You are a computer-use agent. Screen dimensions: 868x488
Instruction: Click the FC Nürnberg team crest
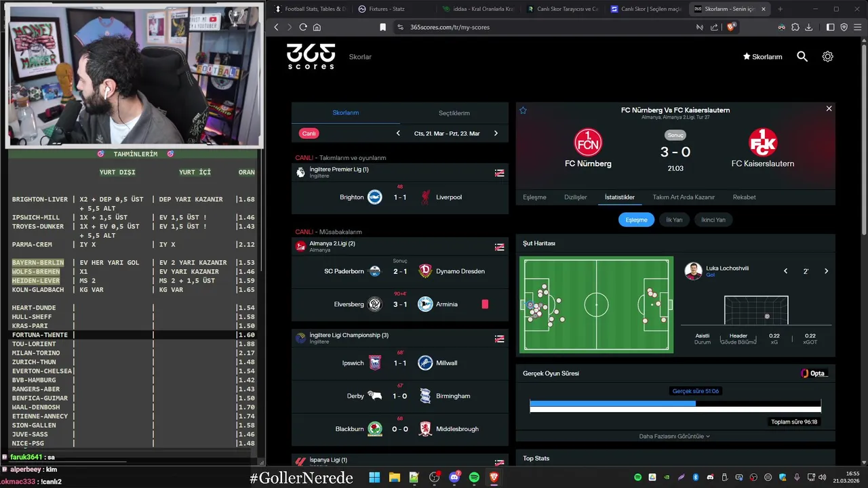pos(588,142)
